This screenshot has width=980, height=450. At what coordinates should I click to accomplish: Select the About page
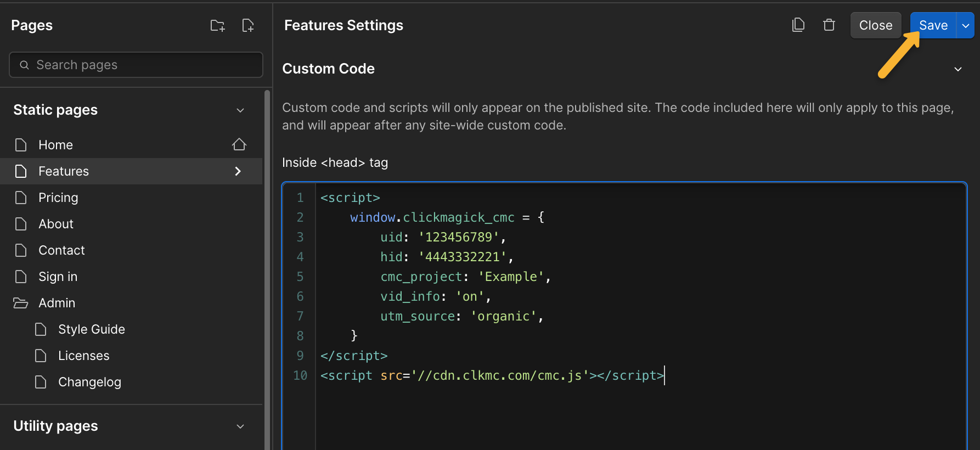tap(56, 224)
